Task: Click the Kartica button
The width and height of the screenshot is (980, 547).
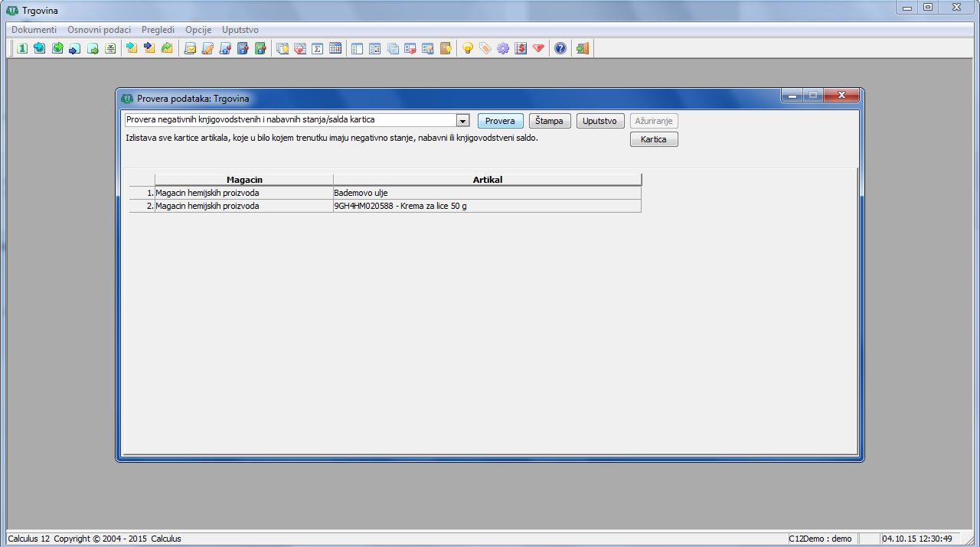Action: [x=653, y=139]
